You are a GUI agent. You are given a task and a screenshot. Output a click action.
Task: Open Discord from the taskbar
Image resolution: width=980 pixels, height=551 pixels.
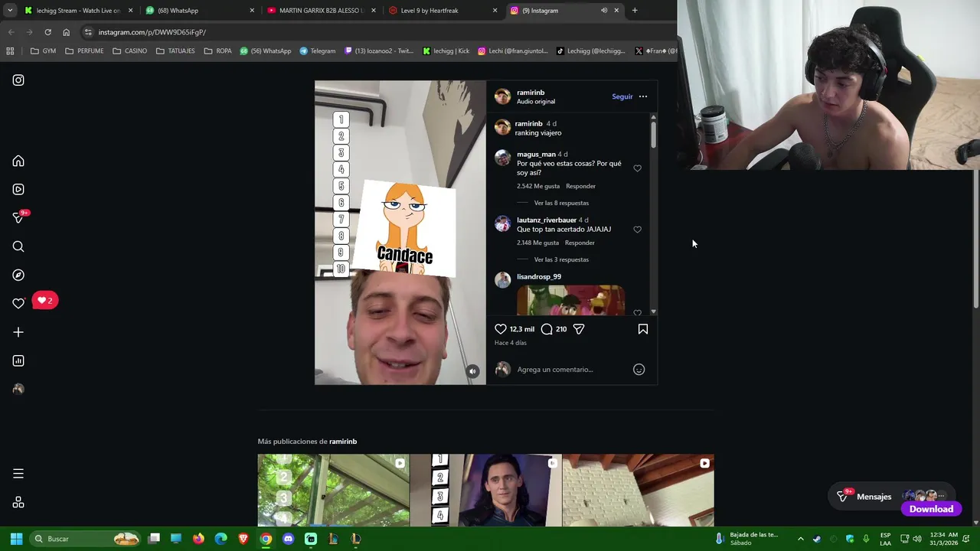pyautogui.click(x=288, y=539)
